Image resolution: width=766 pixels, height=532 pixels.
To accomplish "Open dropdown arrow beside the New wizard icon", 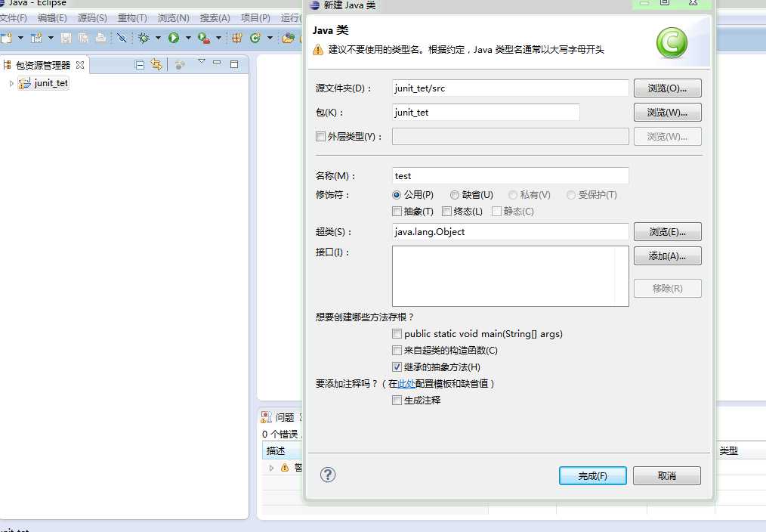I will coord(20,38).
